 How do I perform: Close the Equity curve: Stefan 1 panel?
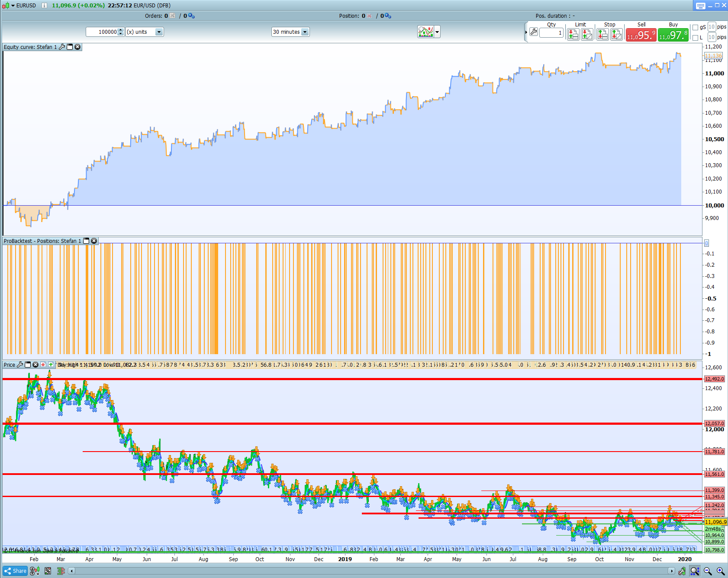point(77,47)
